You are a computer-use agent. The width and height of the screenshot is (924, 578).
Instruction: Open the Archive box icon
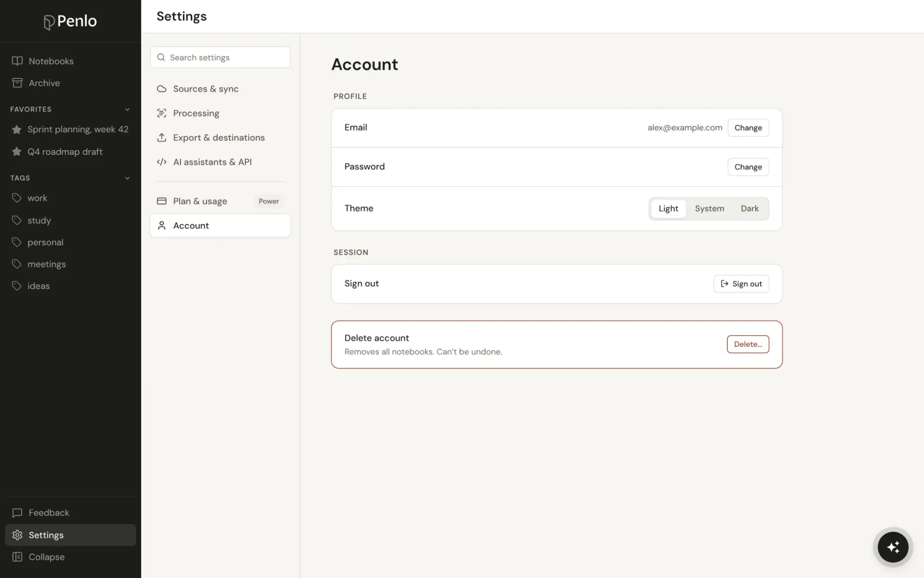pyautogui.click(x=17, y=83)
